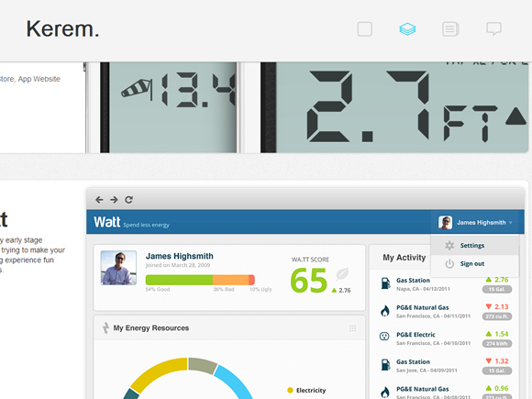Click the My Activity heading

405,258
